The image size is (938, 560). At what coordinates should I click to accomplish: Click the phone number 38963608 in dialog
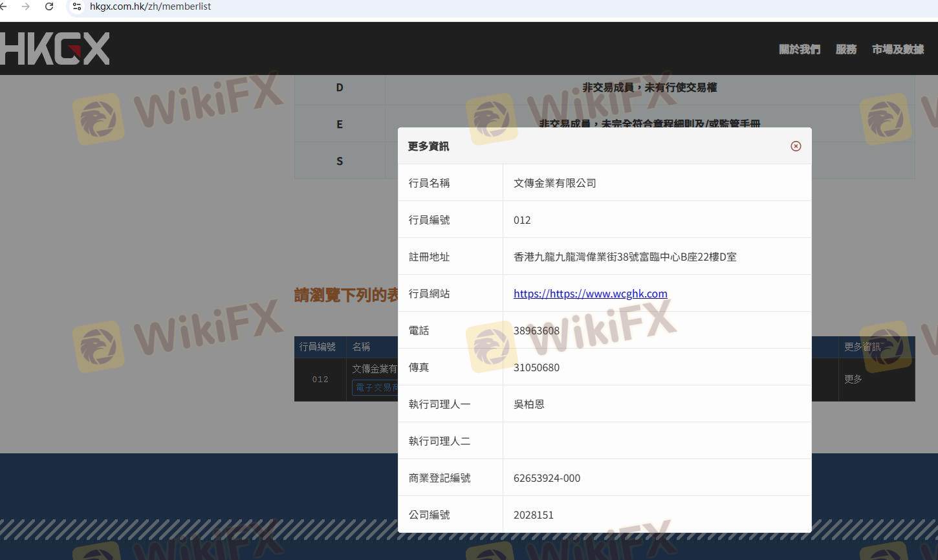coord(536,330)
